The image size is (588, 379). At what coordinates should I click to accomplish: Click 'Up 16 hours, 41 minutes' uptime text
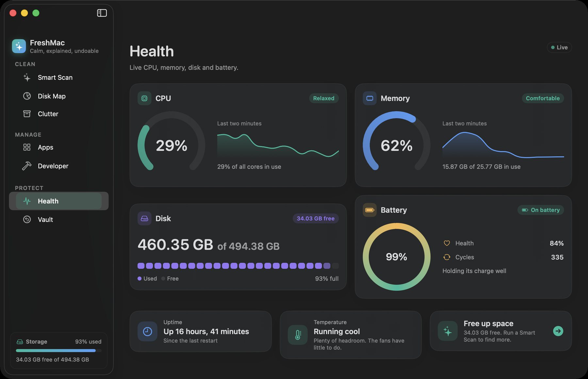click(206, 332)
